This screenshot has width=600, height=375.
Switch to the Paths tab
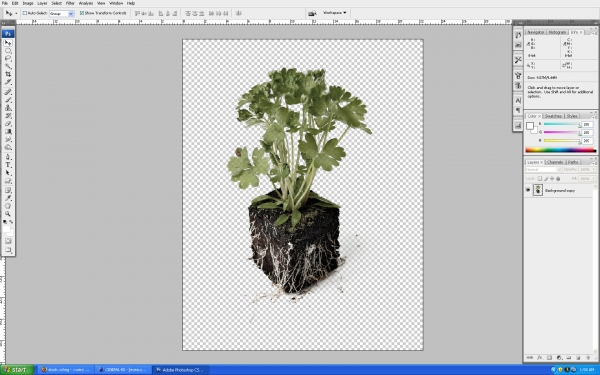[x=573, y=162]
